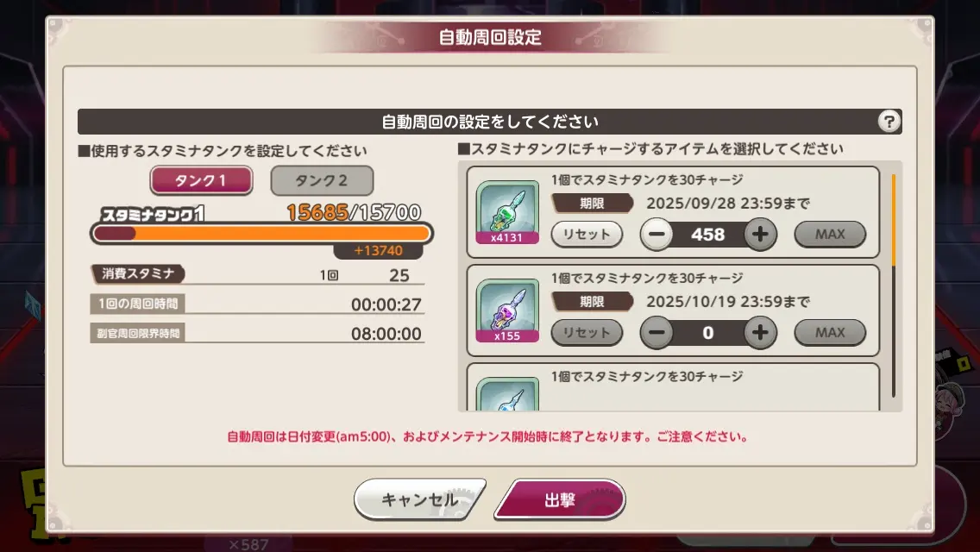Increase the first item count with the plus button
This screenshot has width=980, height=552.
coord(760,235)
